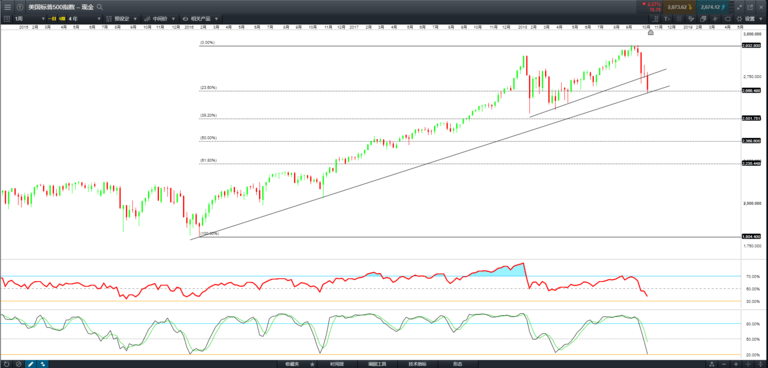The width and height of the screenshot is (768, 368).
Task: Pop out chart into new window
Action: tap(751, 7)
